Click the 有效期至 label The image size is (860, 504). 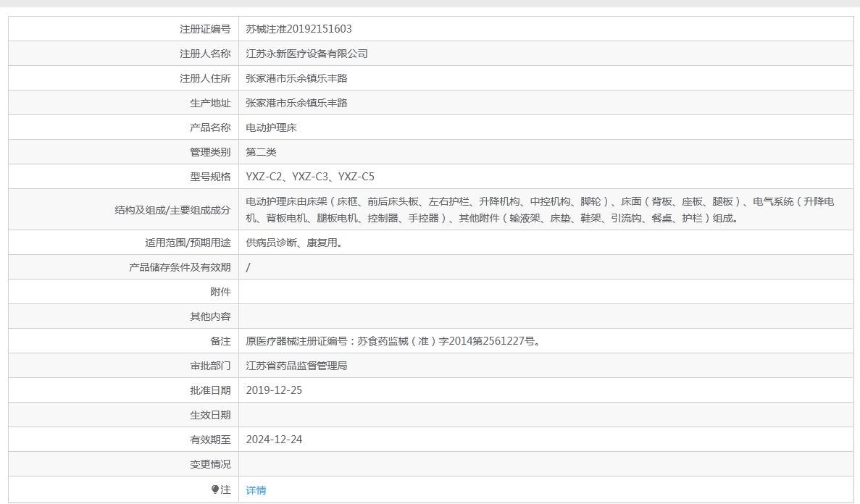pos(210,440)
